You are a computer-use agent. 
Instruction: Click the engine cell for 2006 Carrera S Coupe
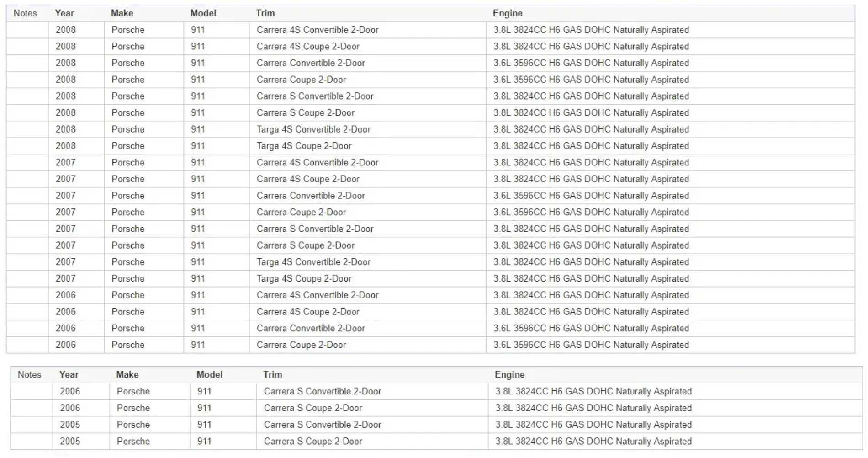point(593,408)
